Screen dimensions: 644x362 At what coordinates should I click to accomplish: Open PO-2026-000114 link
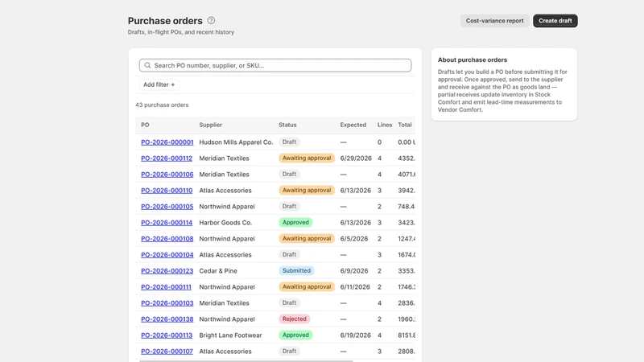(x=167, y=223)
